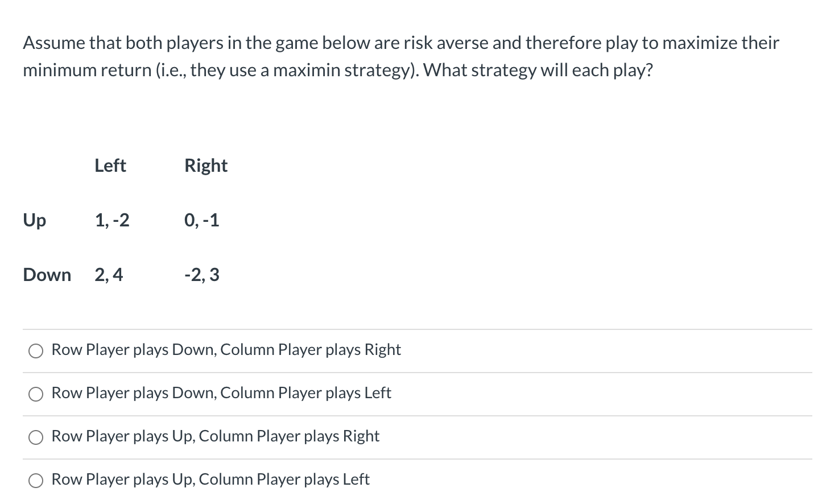Mark radio button for Up and Left
The height and width of the screenshot is (504, 818).
[36, 481]
